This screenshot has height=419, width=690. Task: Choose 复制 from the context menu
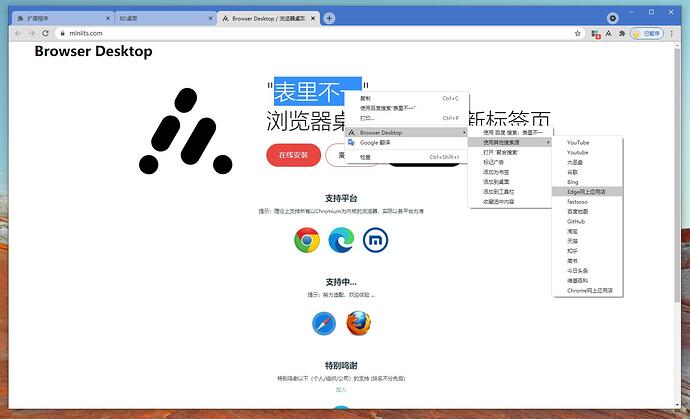coord(409,98)
